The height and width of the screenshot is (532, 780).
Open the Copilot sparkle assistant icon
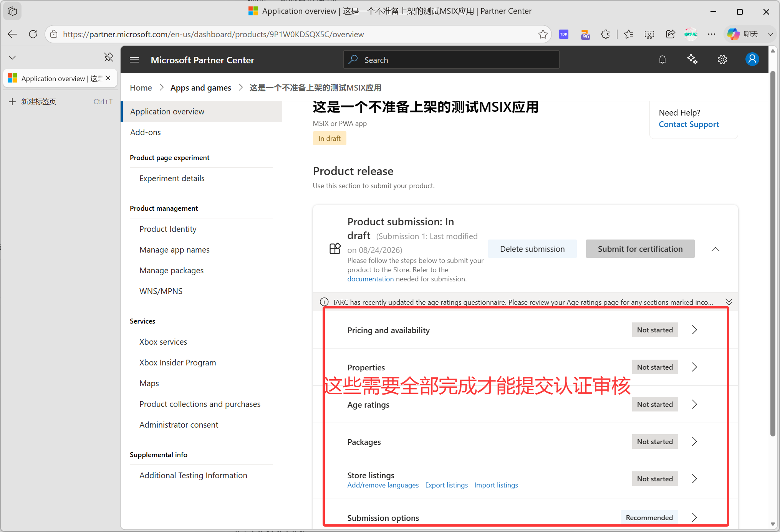(692, 59)
